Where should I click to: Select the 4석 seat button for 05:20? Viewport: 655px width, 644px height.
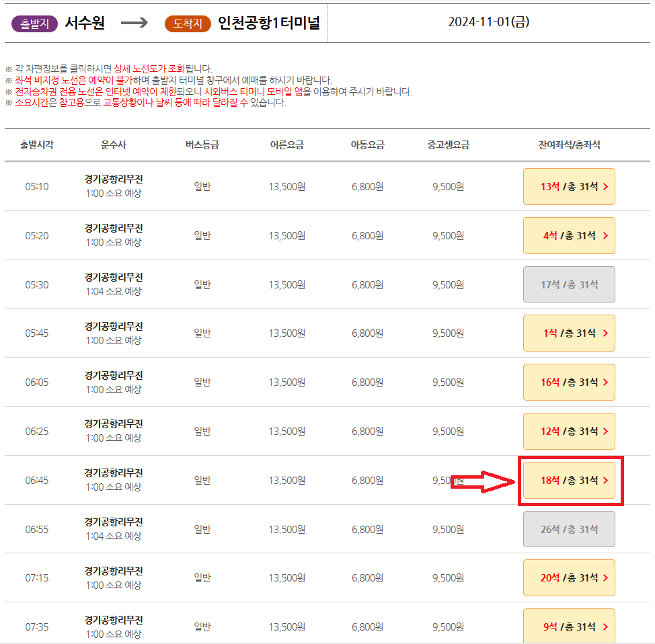569,235
